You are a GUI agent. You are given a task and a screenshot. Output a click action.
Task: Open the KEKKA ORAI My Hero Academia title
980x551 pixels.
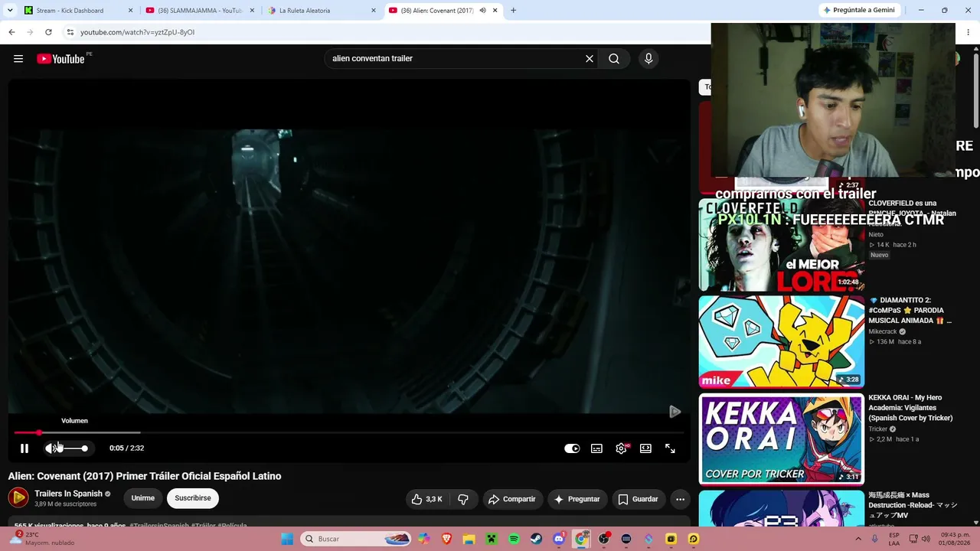coord(911,408)
